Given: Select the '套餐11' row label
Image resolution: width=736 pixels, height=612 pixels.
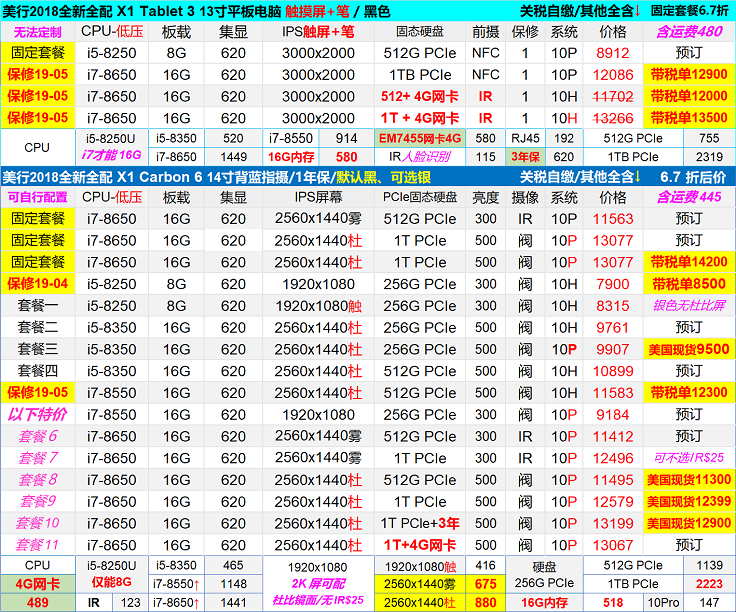Looking at the screenshot, I should (x=38, y=545).
